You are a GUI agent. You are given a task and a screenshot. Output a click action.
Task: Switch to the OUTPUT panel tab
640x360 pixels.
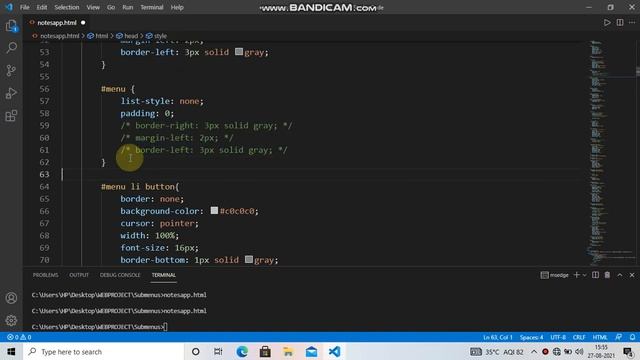(x=79, y=275)
